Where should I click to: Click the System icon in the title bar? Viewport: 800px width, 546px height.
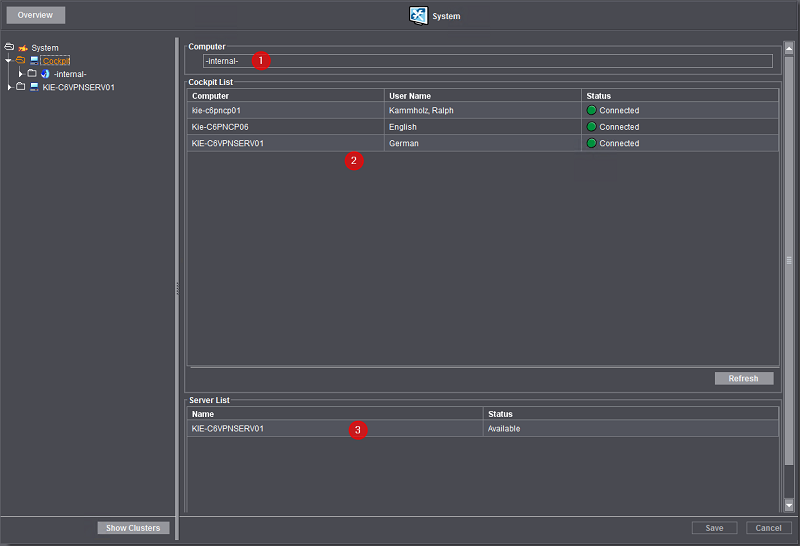(x=419, y=16)
